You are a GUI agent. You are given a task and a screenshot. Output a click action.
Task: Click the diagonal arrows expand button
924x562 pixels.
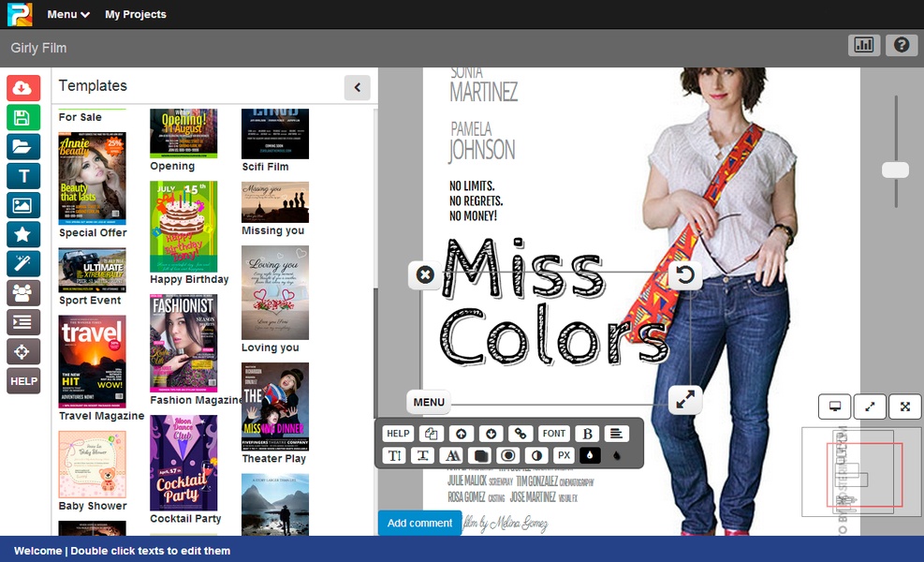(x=870, y=407)
